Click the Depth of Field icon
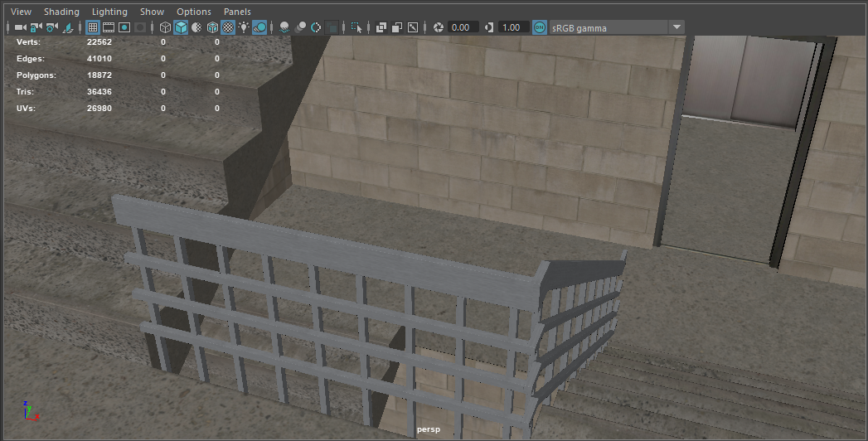 (332, 27)
